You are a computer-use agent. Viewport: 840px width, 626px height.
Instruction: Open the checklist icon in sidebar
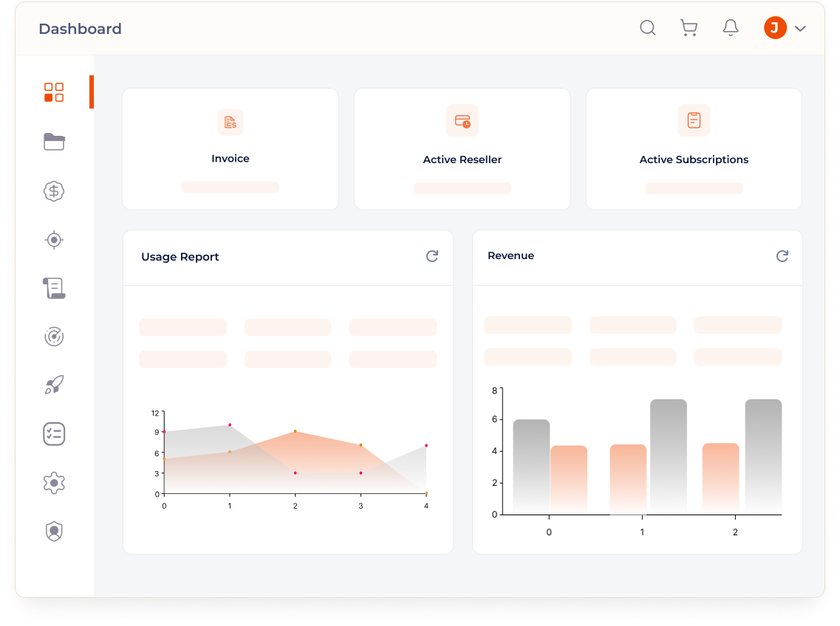pos(54,434)
